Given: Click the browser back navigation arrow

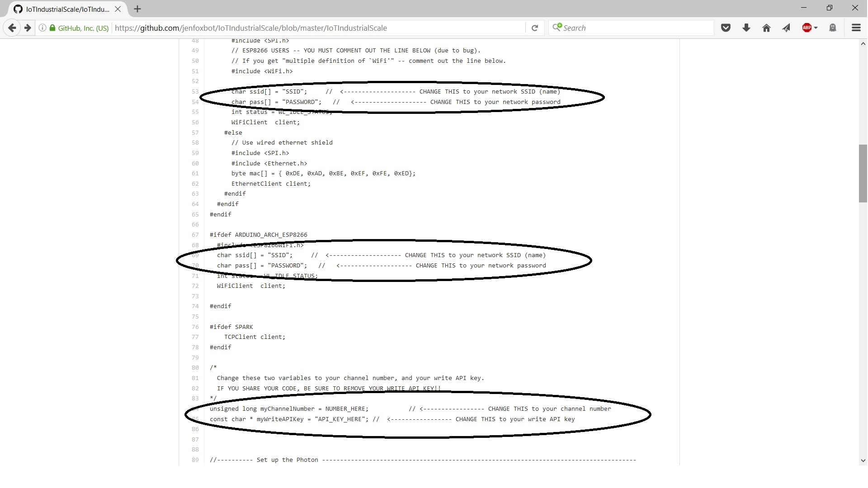Looking at the screenshot, I should [x=12, y=28].
